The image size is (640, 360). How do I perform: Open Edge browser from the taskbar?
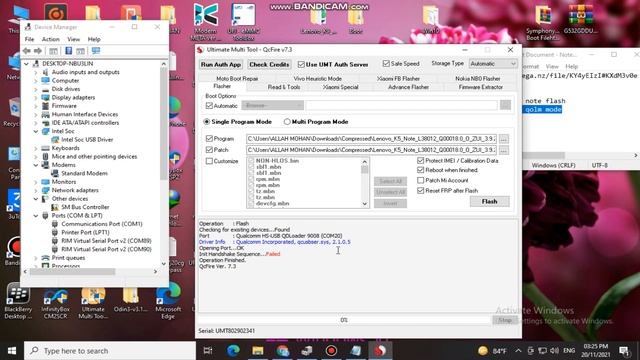click(x=233, y=351)
